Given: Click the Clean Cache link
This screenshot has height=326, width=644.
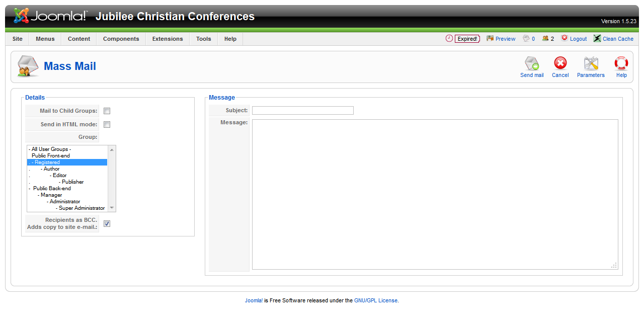Looking at the screenshot, I should tap(618, 39).
